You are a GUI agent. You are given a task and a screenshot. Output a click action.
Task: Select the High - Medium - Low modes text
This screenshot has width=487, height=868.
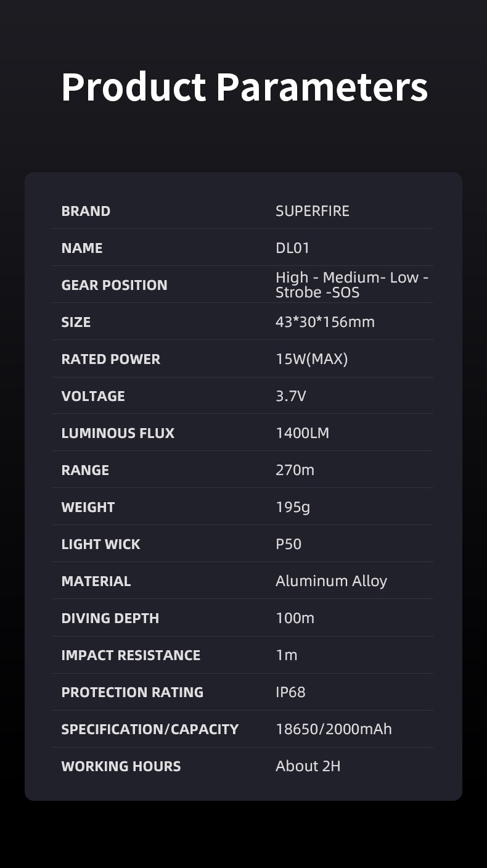tap(351, 278)
